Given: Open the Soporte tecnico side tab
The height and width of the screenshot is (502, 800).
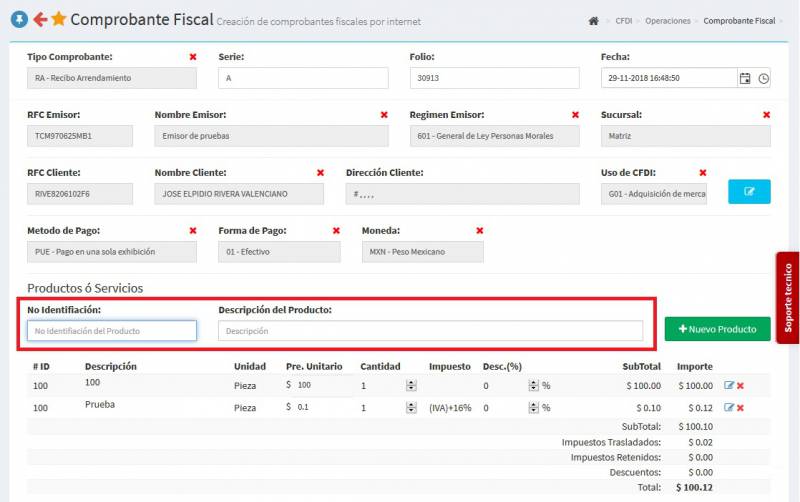Looking at the screenshot, I should [788, 297].
